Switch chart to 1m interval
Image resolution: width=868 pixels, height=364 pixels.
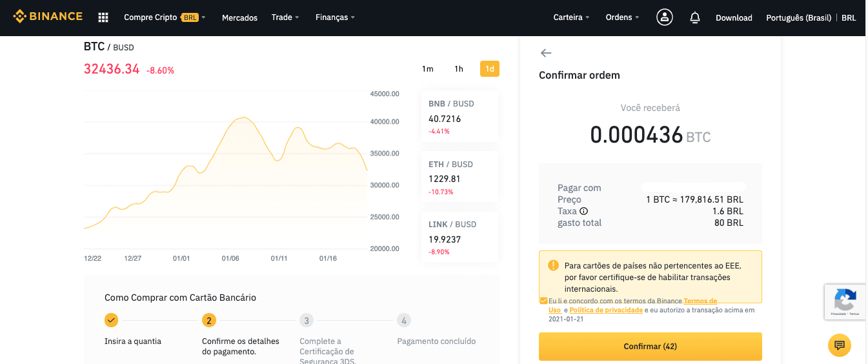428,69
